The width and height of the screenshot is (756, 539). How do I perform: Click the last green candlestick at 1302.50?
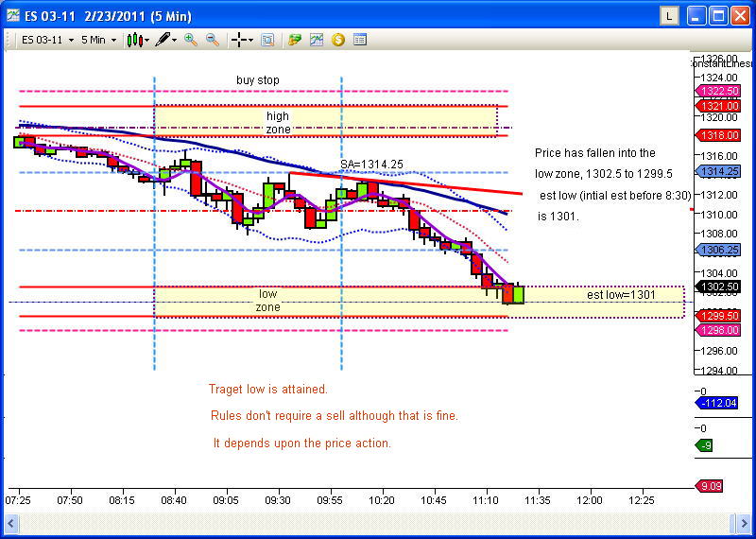pos(518,294)
